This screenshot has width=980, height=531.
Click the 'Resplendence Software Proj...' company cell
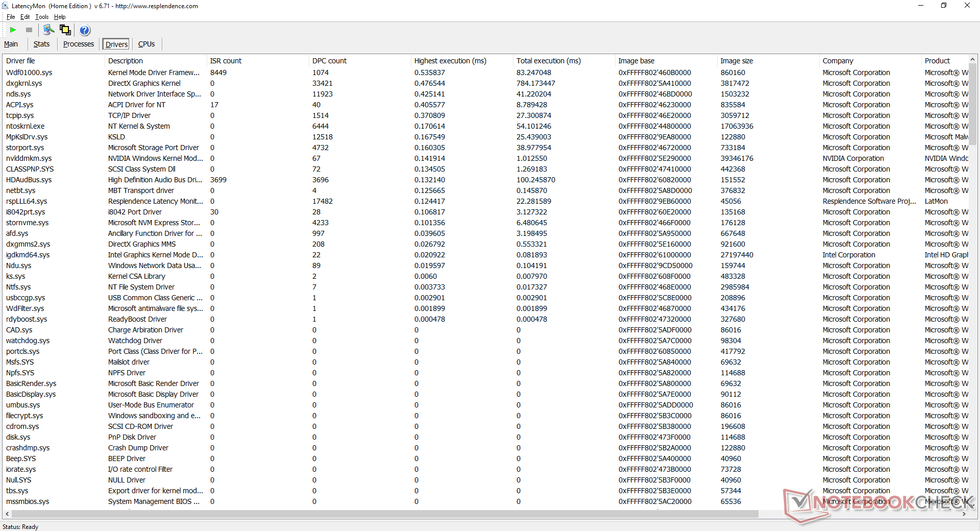click(x=869, y=201)
